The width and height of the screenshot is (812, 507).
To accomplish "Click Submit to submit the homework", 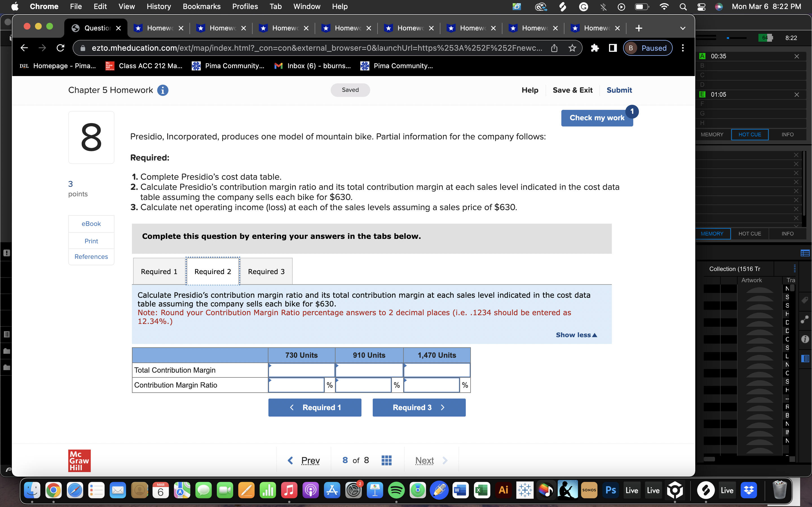I will (x=619, y=90).
